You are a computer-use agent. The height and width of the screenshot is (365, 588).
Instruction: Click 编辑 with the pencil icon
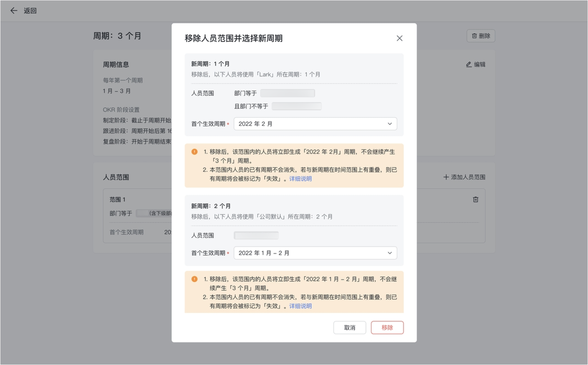click(x=476, y=64)
